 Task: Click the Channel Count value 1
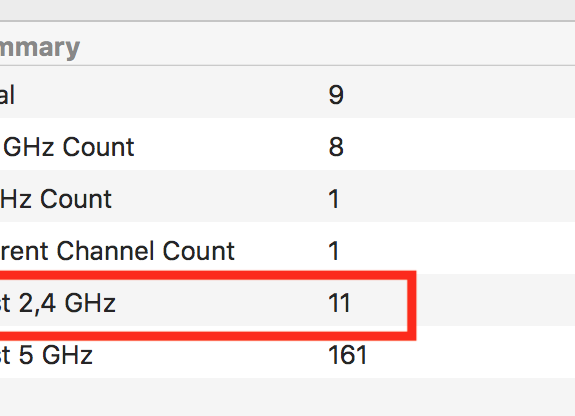(334, 251)
